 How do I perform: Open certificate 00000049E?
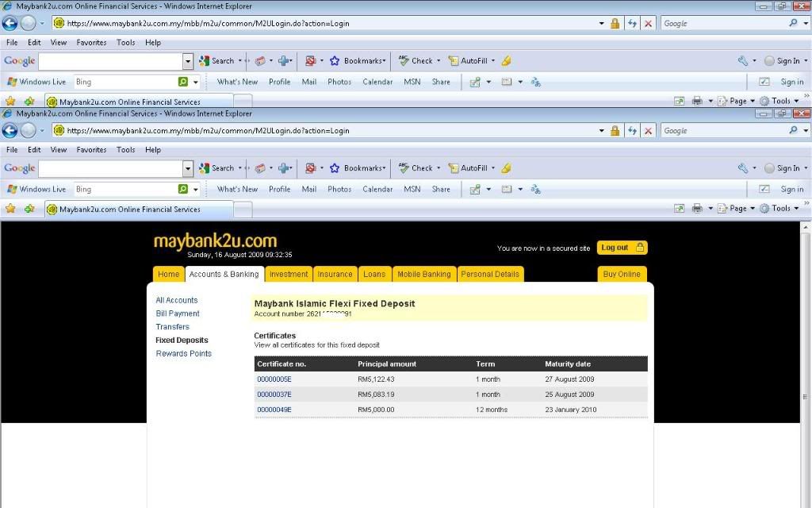click(274, 410)
